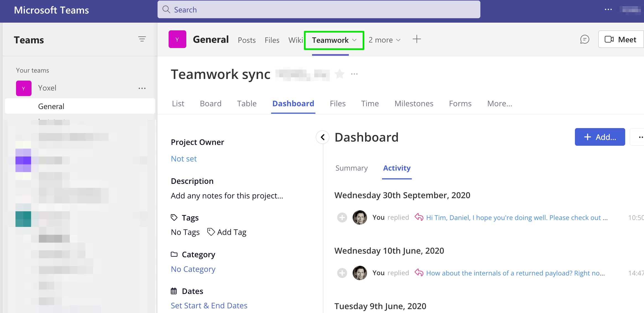Screen dimensions: 644x313
Task: Click the General channel Y avatar in header
Action: (177, 39)
